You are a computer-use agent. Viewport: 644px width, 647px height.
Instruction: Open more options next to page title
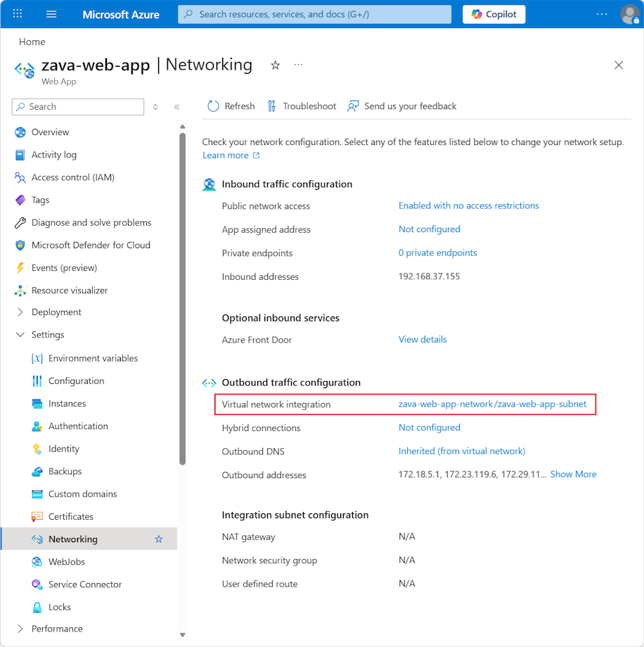298,65
